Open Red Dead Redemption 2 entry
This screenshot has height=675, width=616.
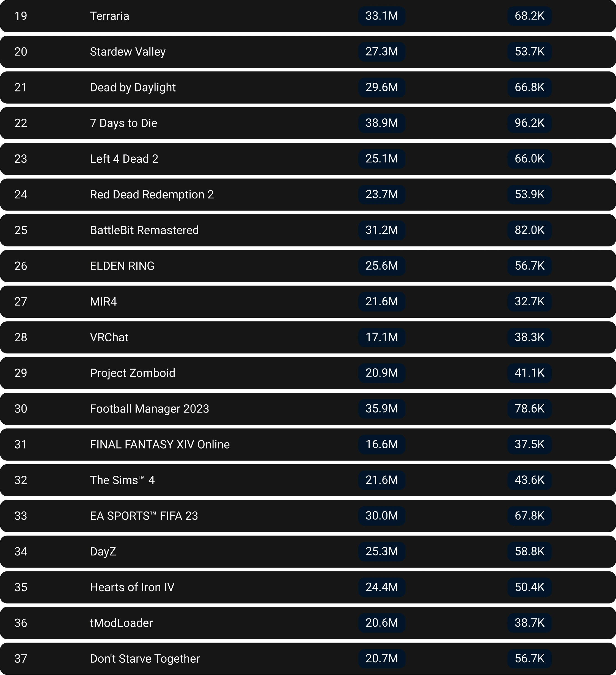[152, 195]
